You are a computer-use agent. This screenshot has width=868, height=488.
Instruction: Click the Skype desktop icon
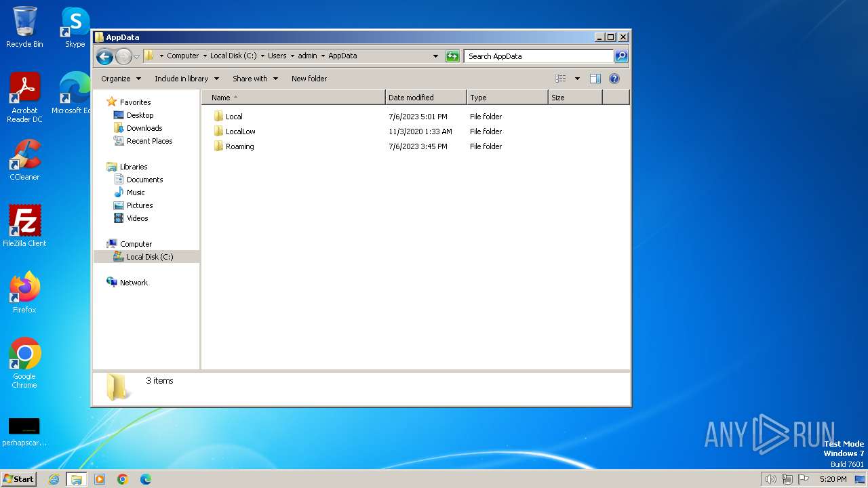(75, 27)
